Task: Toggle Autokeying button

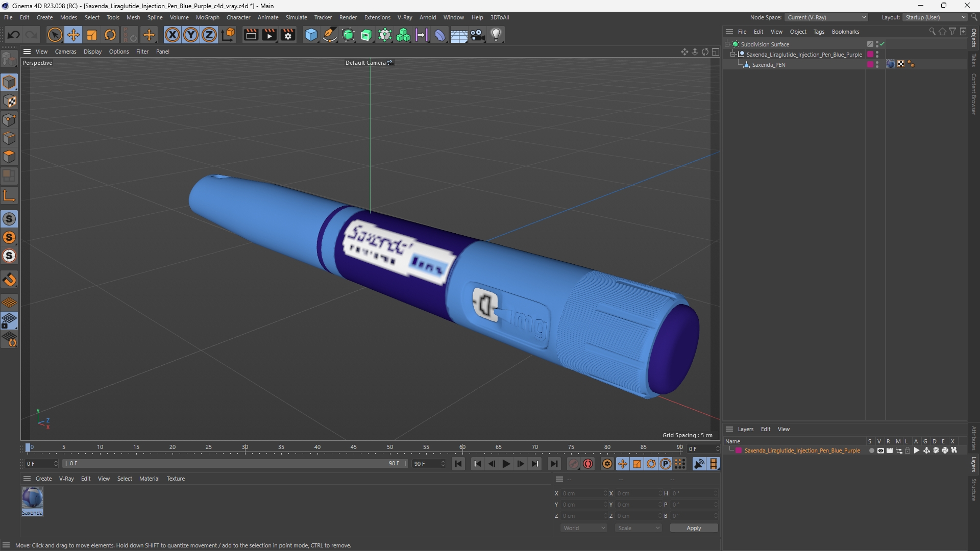Action: (588, 464)
